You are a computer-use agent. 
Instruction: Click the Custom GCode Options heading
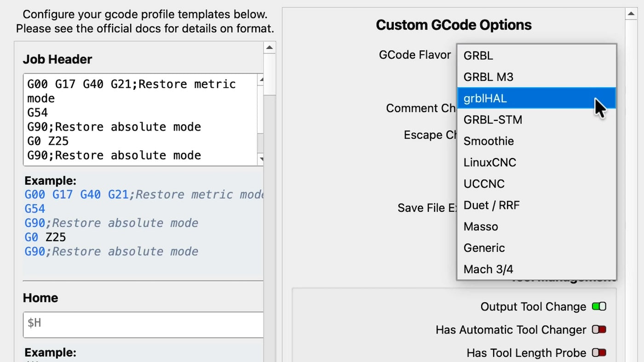(454, 25)
